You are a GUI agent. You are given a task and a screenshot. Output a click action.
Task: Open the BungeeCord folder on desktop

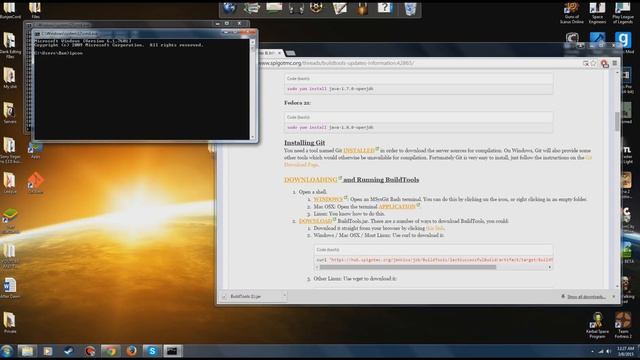point(10,9)
